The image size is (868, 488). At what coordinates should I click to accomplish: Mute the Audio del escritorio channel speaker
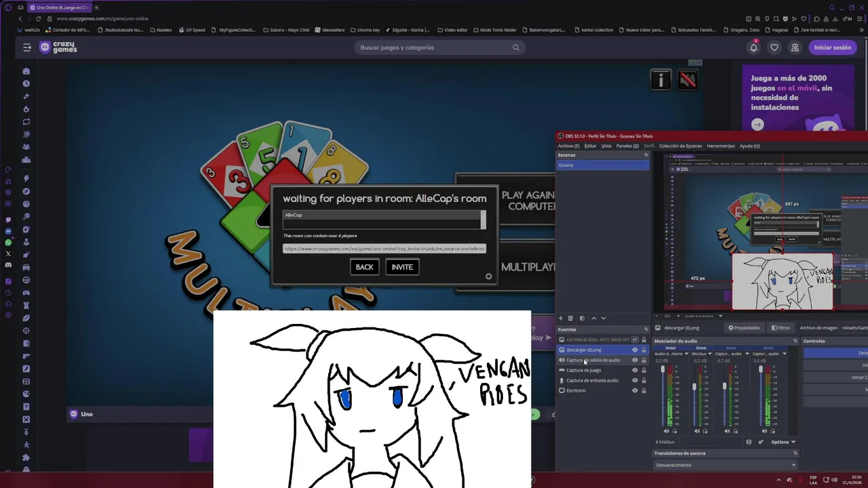tap(666, 431)
